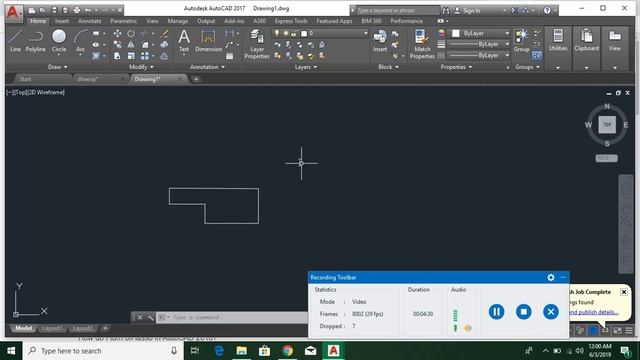
Task: Click the Mirror tool in Modify panel
Action: point(131,44)
